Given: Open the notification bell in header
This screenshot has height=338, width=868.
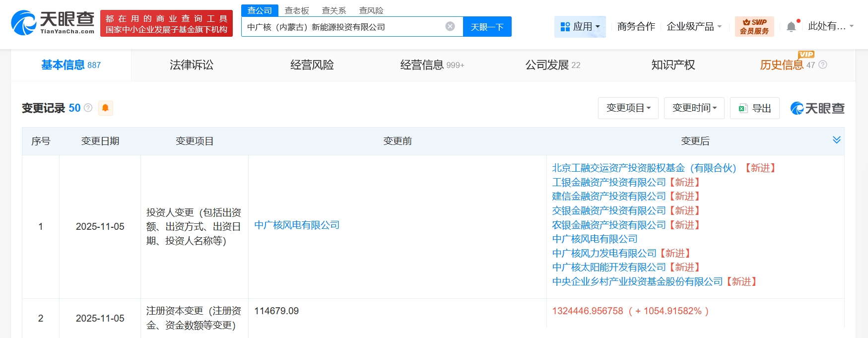Looking at the screenshot, I should [x=791, y=27].
